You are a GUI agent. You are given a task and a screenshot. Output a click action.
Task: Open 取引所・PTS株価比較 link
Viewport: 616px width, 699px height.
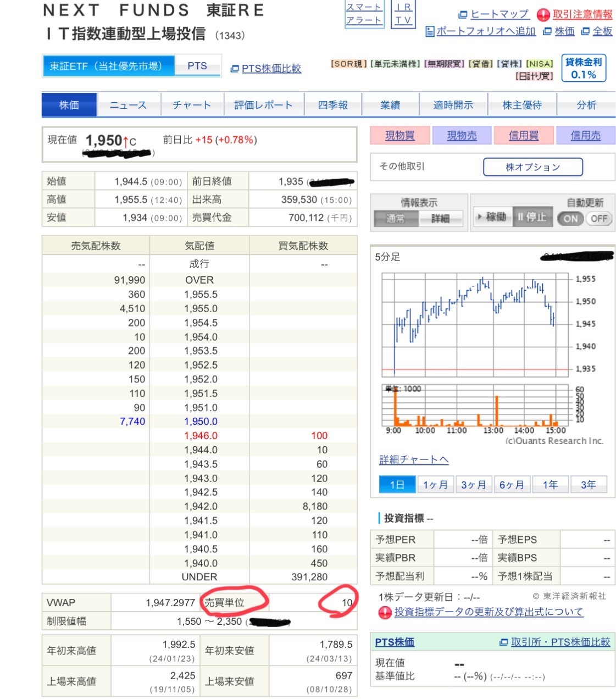[x=560, y=642]
